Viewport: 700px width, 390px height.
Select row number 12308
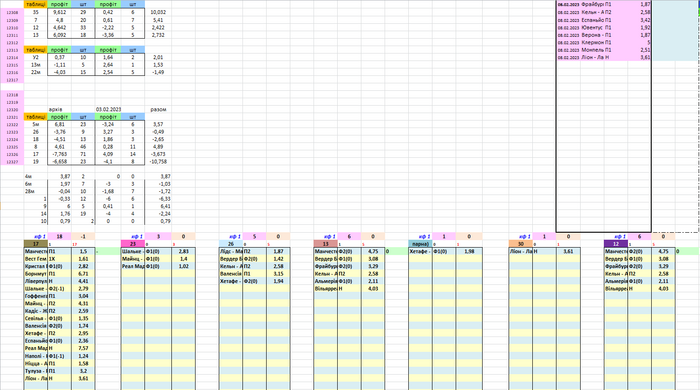point(12,12)
